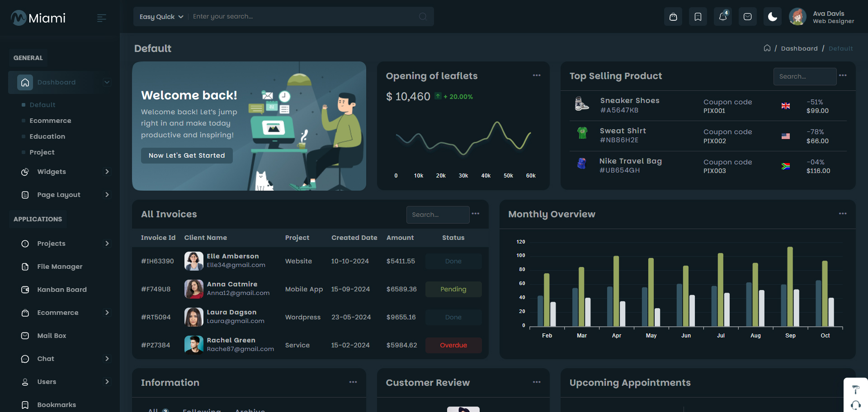Open the Kanban Board menu item

(61, 290)
